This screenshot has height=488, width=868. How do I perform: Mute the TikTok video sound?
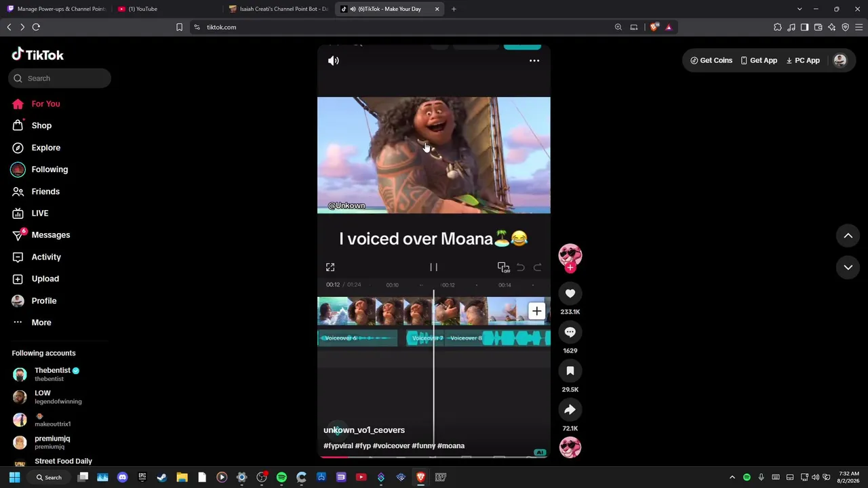coord(333,61)
